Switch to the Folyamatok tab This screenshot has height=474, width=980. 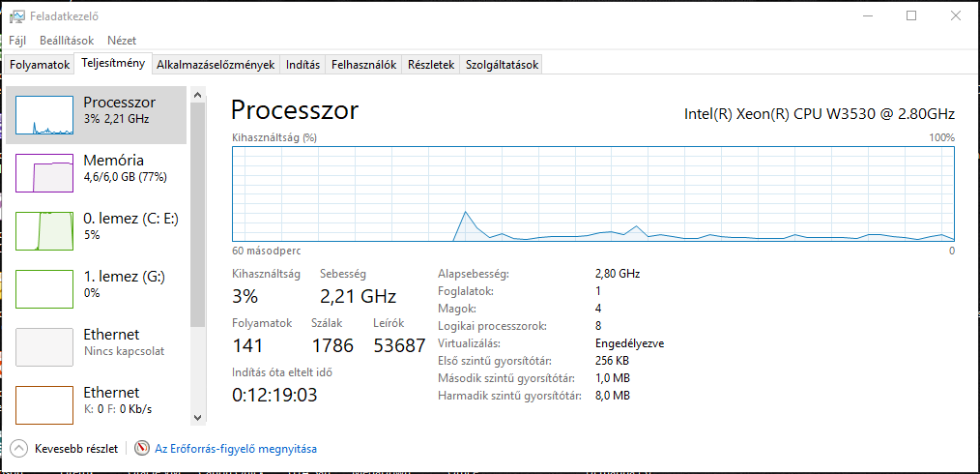coord(40,65)
